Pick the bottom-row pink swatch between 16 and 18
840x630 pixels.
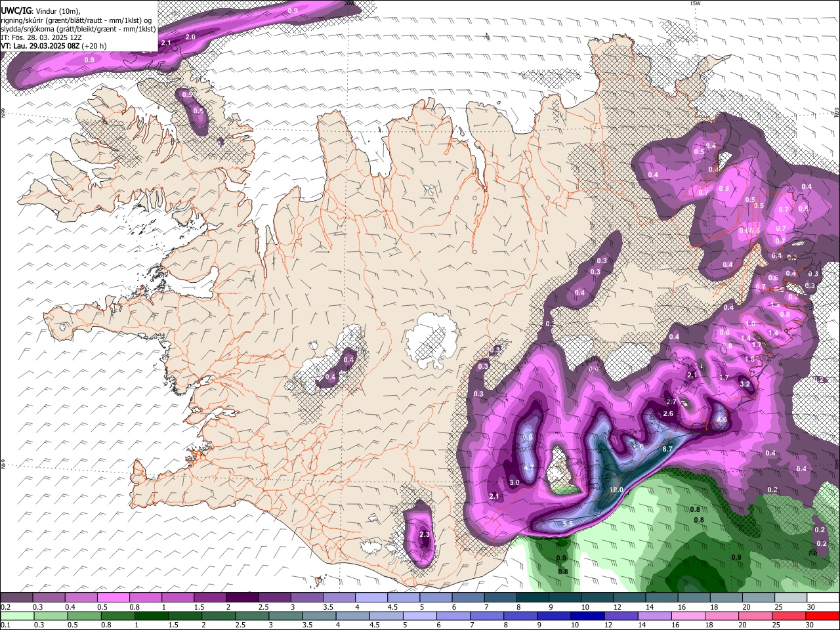coord(688,616)
